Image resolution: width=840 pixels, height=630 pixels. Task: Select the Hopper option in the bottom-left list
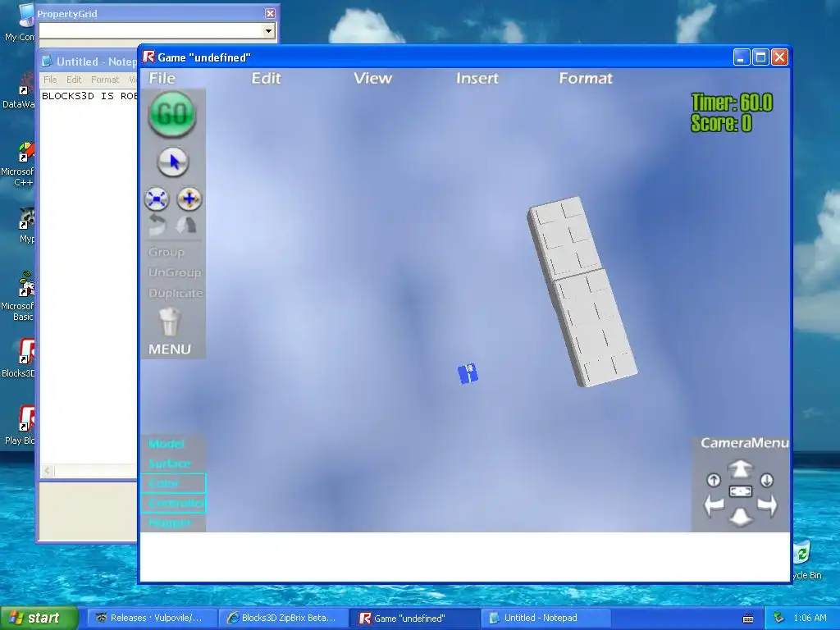pyautogui.click(x=169, y=523)
